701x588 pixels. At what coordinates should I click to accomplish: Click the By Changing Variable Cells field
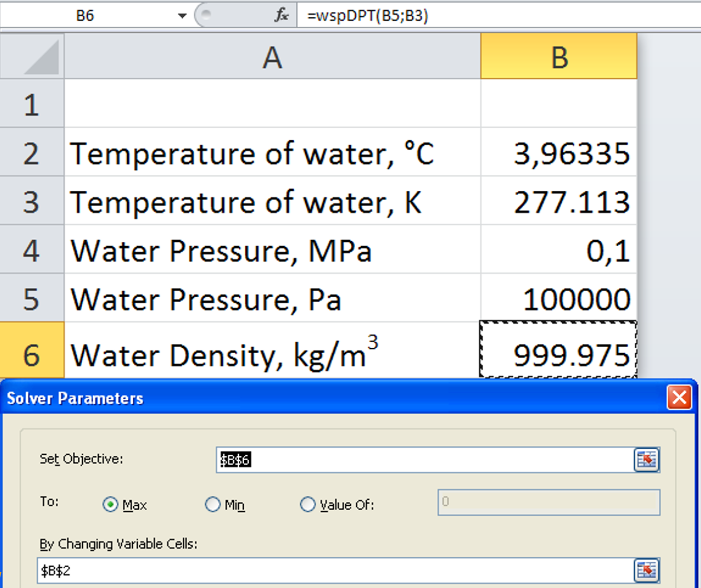(335, 571)
